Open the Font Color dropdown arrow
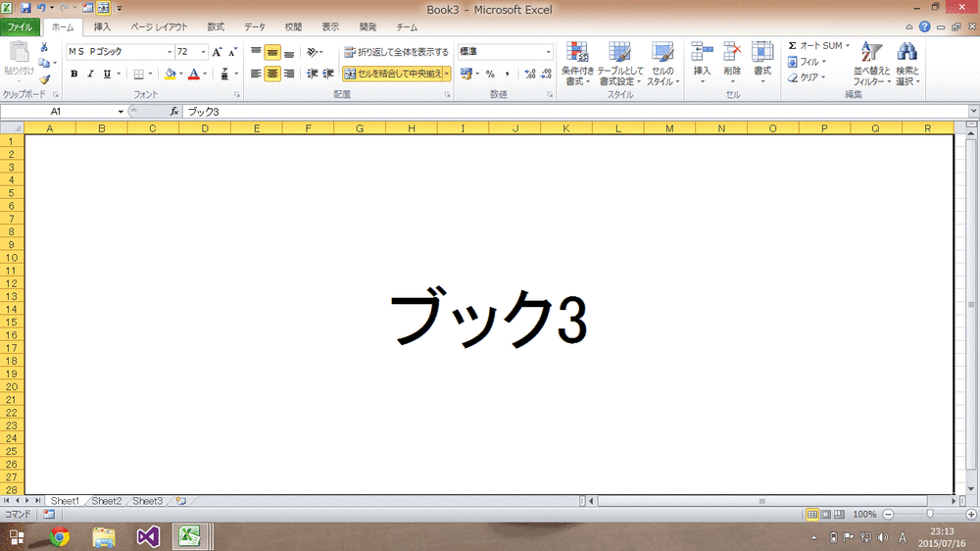 (205, 74)
